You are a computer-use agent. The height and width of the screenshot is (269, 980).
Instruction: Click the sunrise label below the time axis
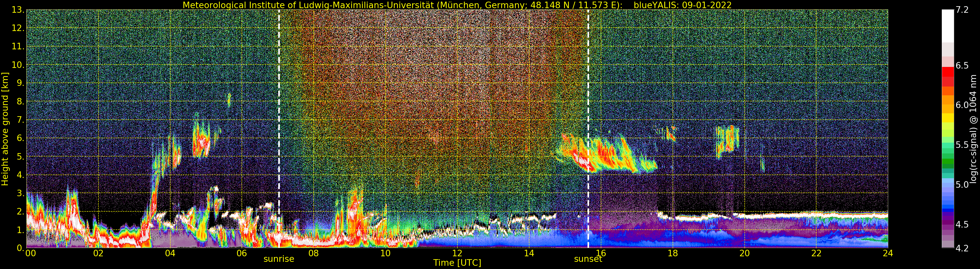tap(279, 259)
